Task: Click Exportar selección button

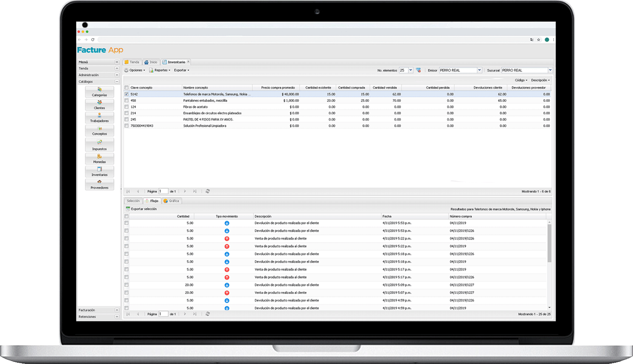Action: pos(141,209)
